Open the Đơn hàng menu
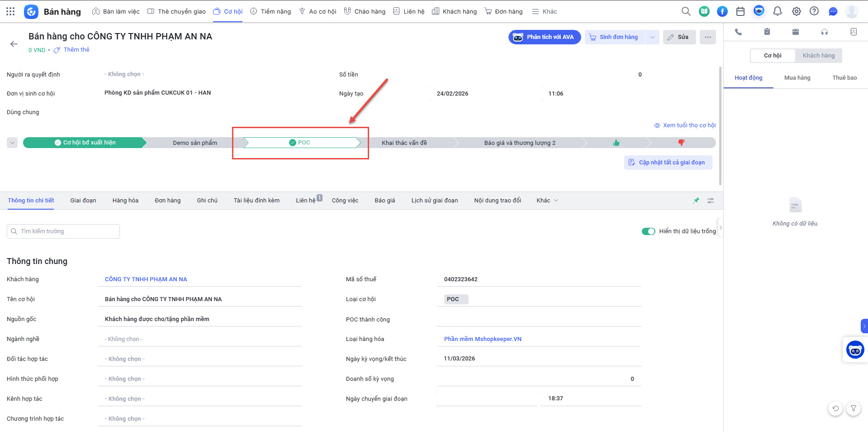 tap(503, 11)
